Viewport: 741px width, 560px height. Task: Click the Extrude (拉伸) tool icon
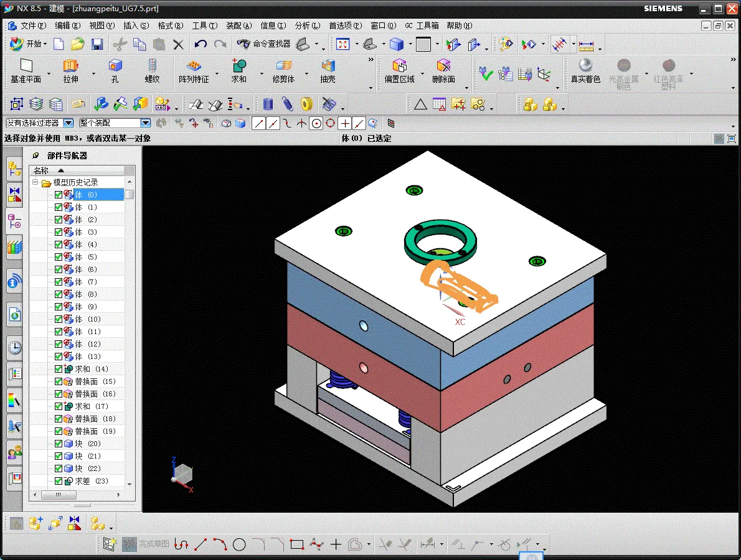[x=70, y=66]
